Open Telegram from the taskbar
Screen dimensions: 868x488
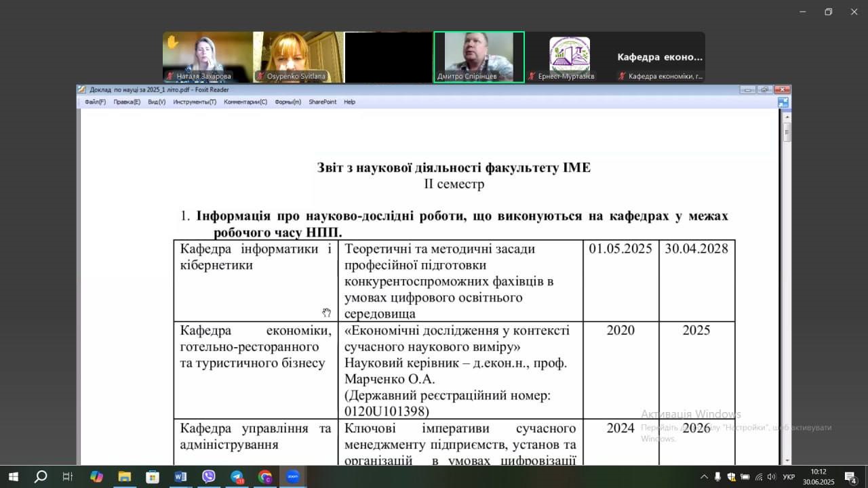pos(237,476)
